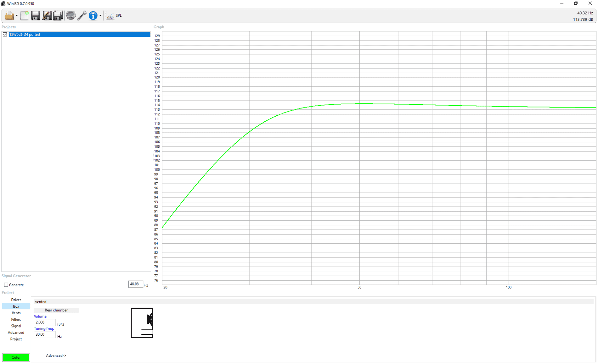
Task: Open the driver database speaker icon
Action: [x=71, y=15]
